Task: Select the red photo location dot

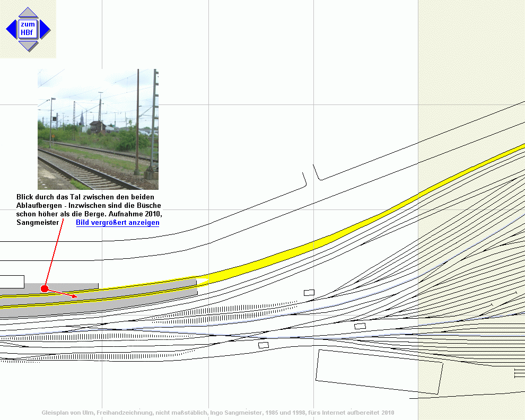Action: click(45, 288)
